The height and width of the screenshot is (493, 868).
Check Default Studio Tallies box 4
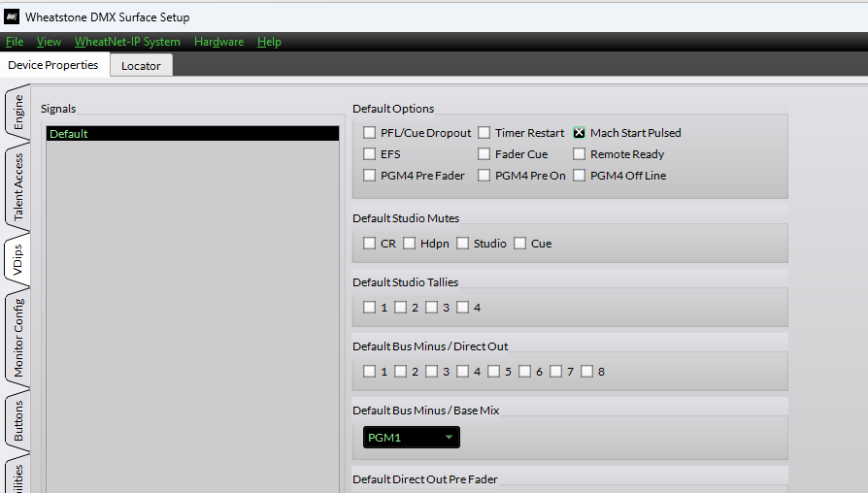tap(462, 307)
